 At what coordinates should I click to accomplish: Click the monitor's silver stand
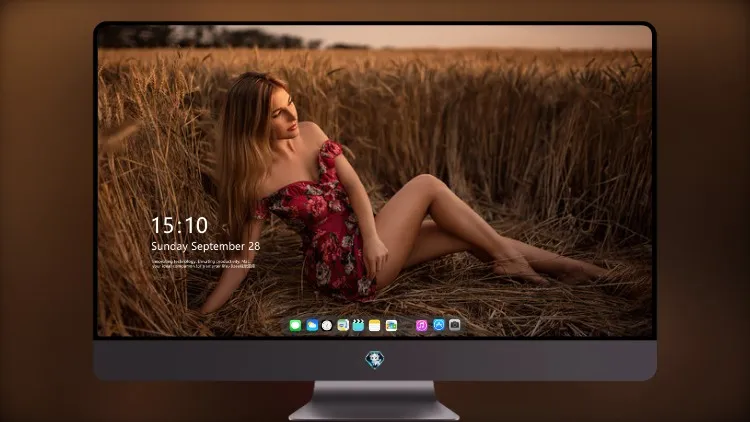(x=374, y=401)
